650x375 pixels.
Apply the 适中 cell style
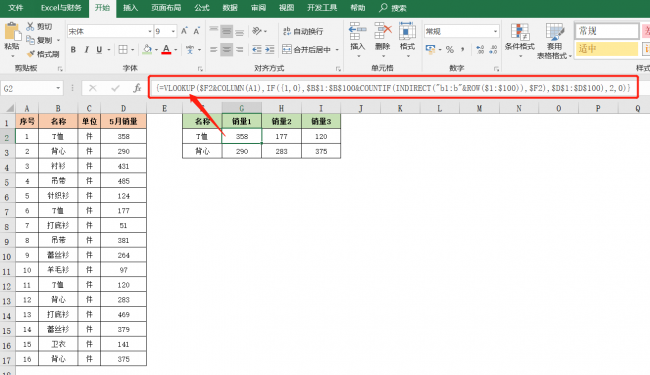click(x=607, y=49)
